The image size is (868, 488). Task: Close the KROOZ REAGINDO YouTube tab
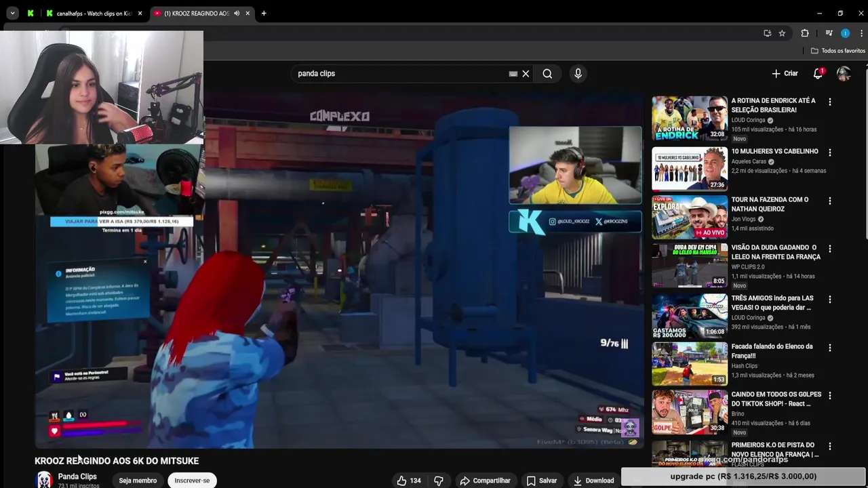[248, 13]
